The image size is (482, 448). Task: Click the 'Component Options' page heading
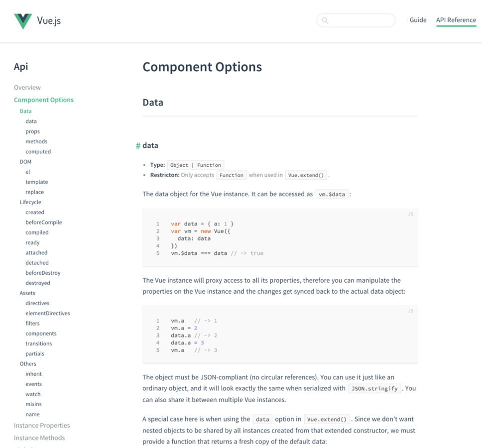[x=202, y=67]
